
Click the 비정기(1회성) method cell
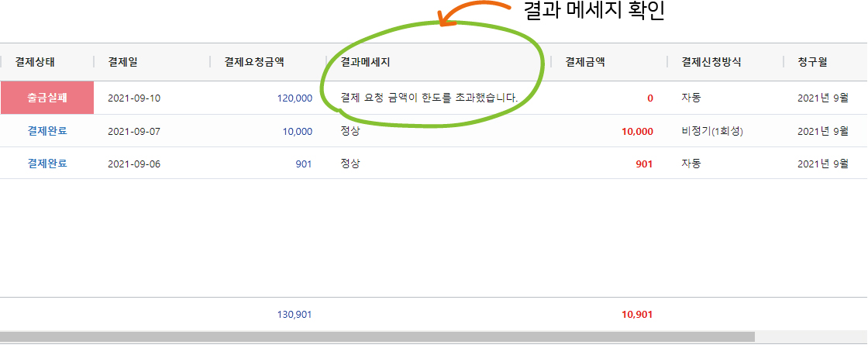712,131
